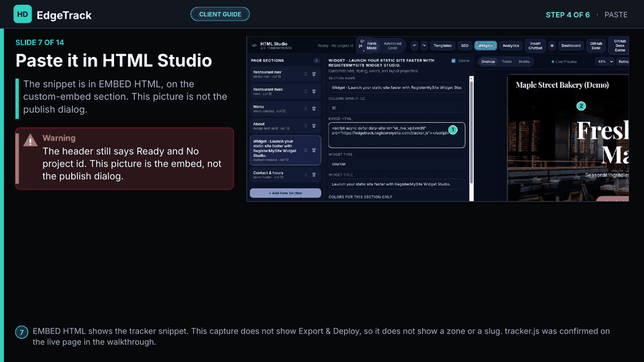
Task: Click the "COLORS FOR THIS SECTION ONLY" heading
Action: point(360,197)
